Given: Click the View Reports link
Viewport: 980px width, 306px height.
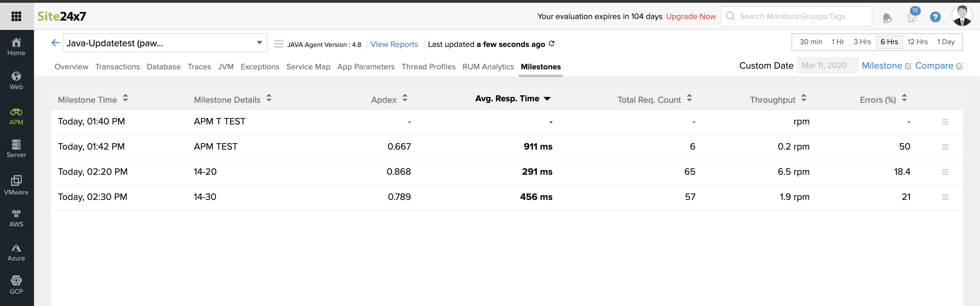Looking at the screenshot, I should pyautogui.click(x=394, y=45).
